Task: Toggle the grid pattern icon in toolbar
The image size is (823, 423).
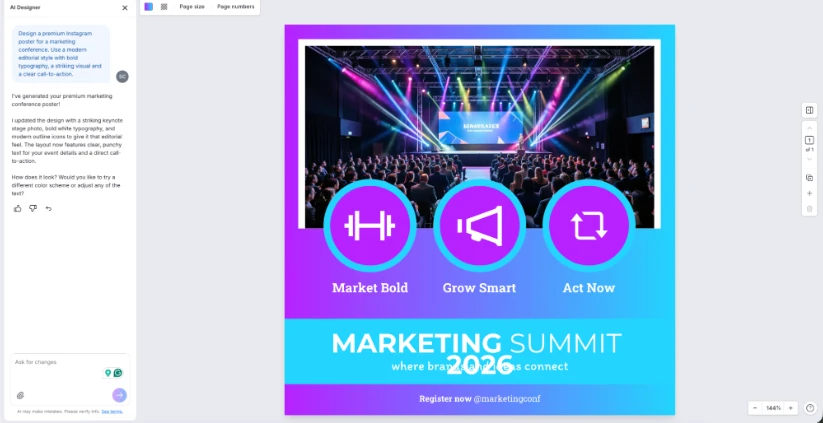Action: pos(164,7)
